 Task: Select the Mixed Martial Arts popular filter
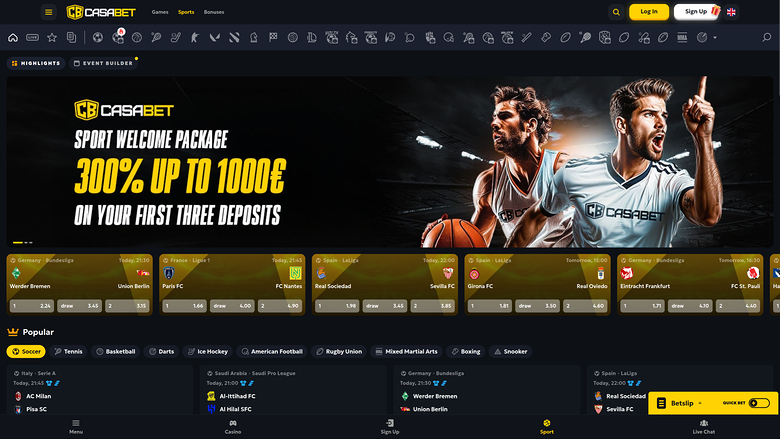(x=406, y=351)
